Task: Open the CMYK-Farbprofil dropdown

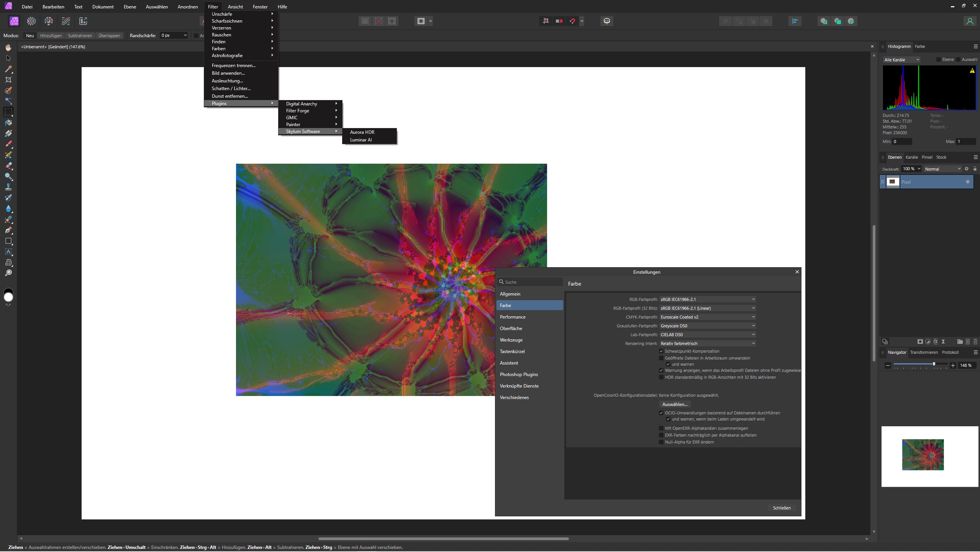Action: click(x=707, y=317)
